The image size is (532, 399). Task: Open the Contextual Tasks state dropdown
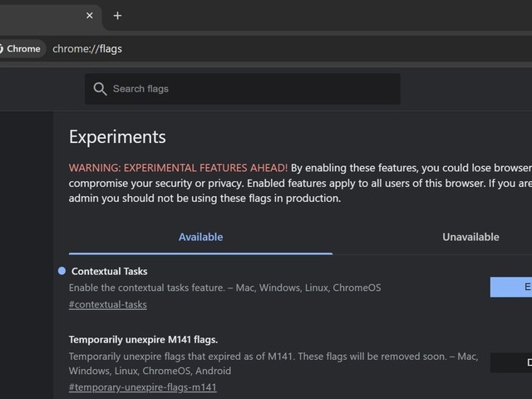click(x=512, y=287)
